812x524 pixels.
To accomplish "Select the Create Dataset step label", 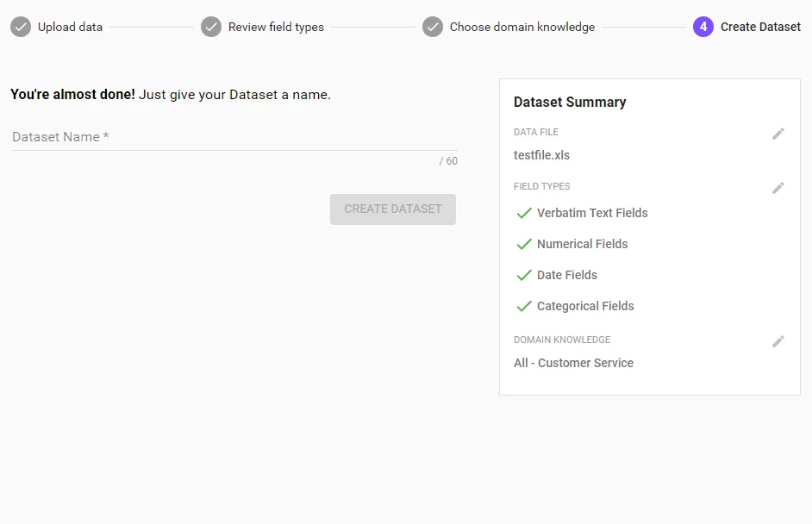I will point(760,27).
